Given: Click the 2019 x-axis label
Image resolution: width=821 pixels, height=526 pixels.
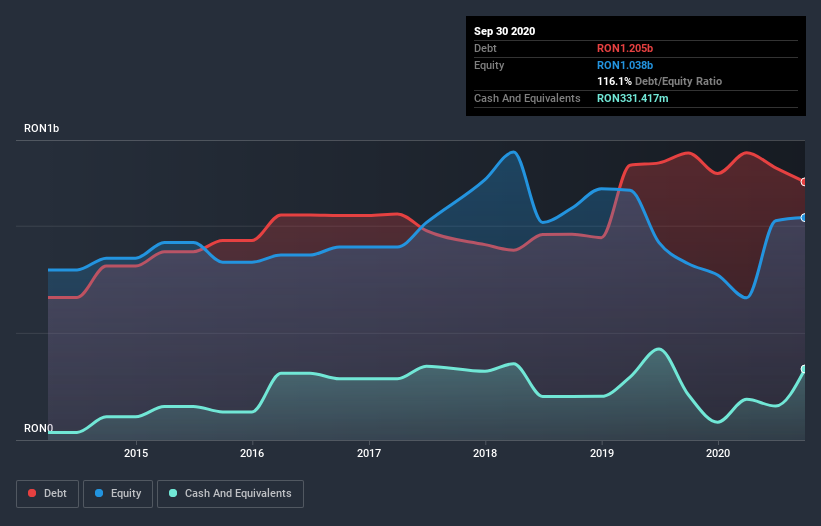Looking at the screenshot, I should tap(602, 453).
